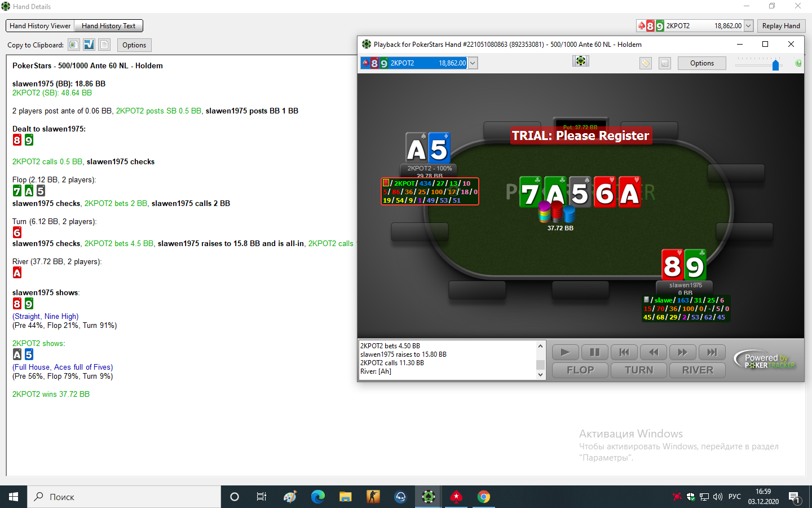Viewport: 812px width, 508px height.
Task: Open Task View on taskbar
Action: tap(262, 497)
